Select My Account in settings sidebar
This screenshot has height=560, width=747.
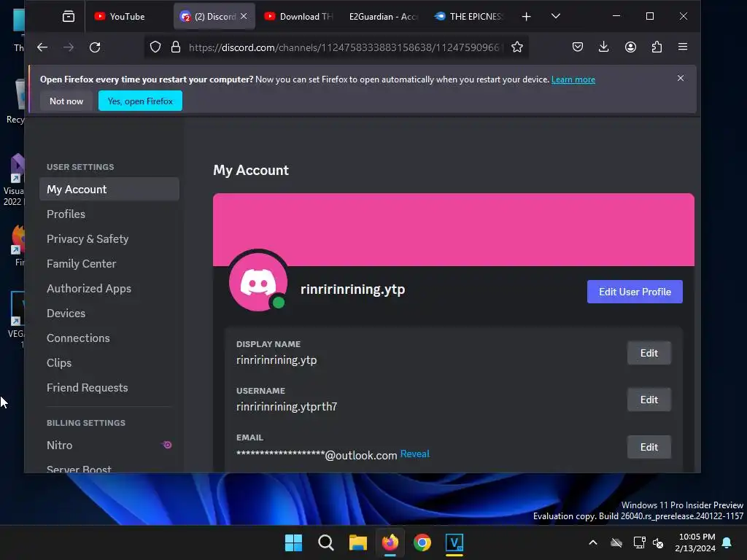pyautogui.click(x=109, y=189)
